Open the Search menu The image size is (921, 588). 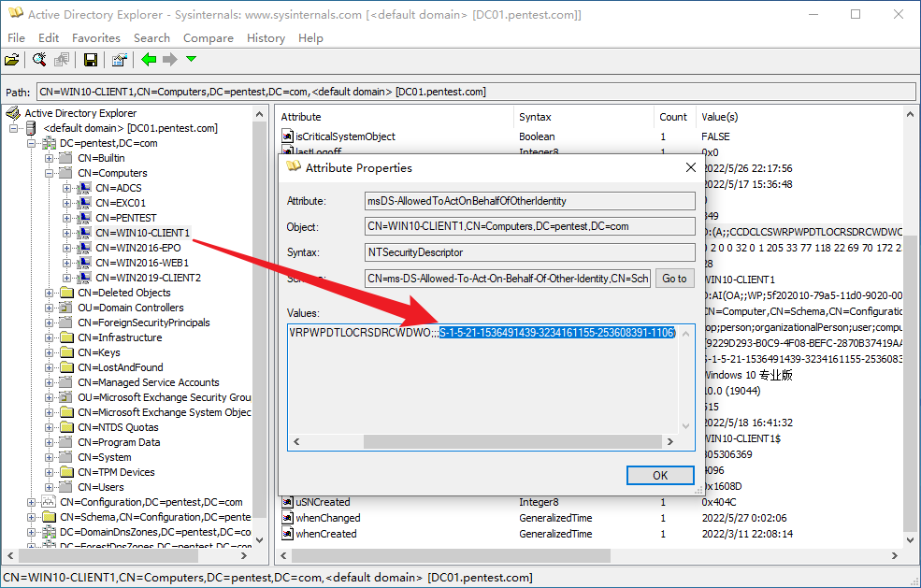tap(151, 38)
